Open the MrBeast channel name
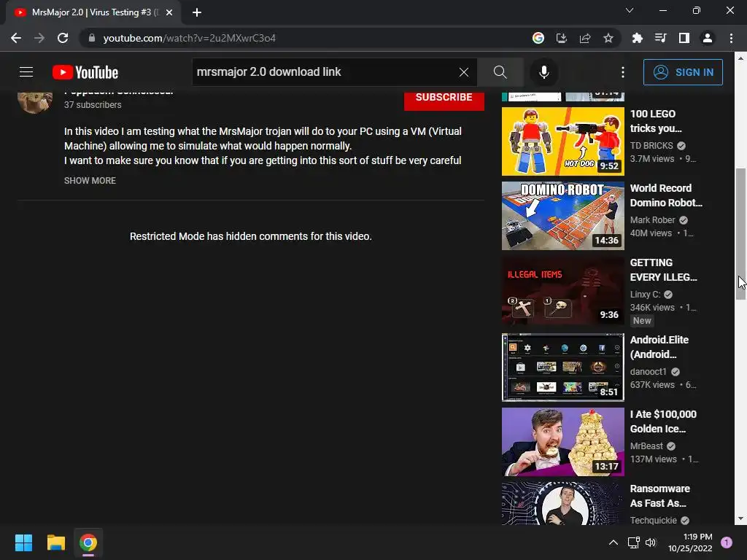747x560 pixels. coord(646,446)
